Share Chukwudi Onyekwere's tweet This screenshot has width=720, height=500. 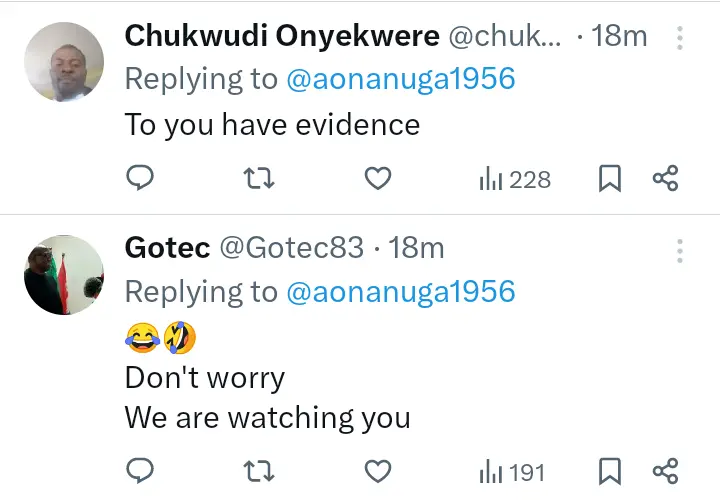[x=665, y=179]
